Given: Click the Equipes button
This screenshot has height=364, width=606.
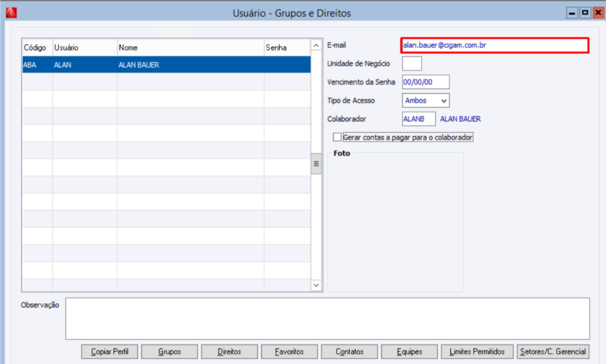Looking at the screenshot, I should (x=409, y=351).
